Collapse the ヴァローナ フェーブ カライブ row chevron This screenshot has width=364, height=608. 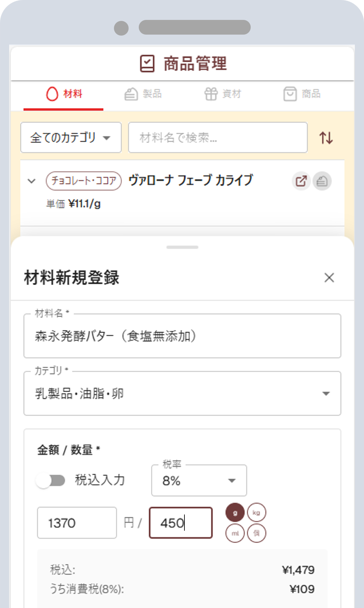31,181
